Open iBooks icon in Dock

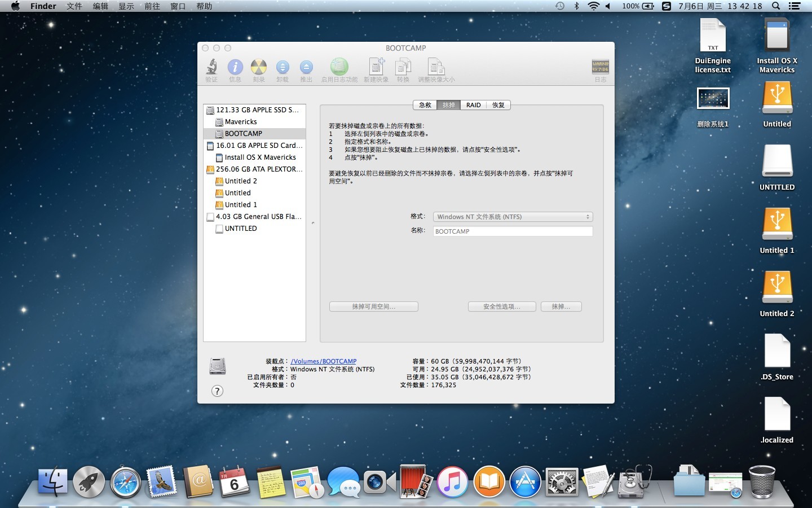[x=489, y=482]
